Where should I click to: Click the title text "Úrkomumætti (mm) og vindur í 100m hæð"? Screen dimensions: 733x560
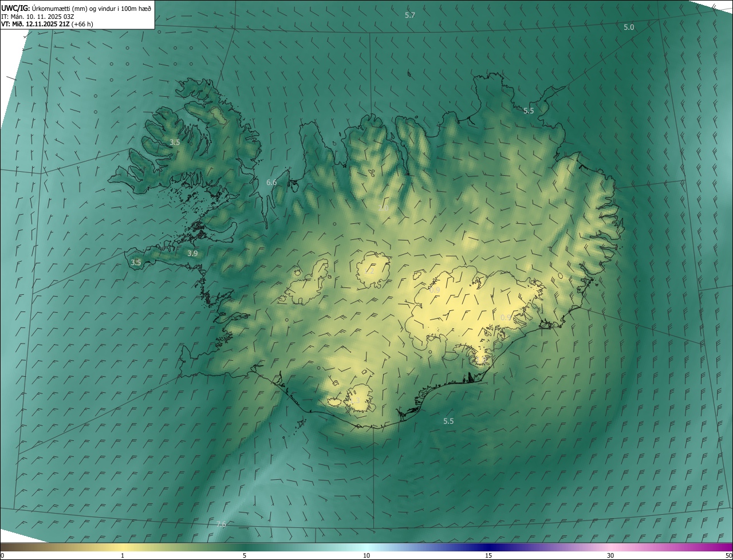point(92,8)
